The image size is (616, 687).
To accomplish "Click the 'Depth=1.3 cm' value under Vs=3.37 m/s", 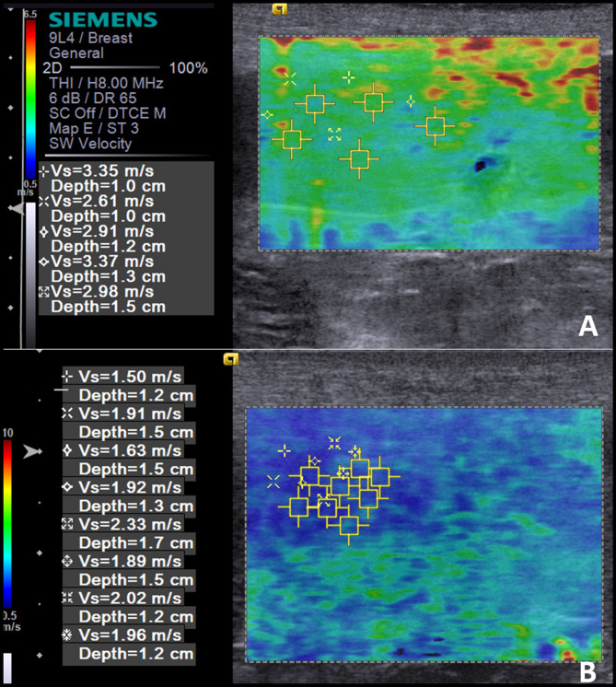I will (x=109, y=277).
